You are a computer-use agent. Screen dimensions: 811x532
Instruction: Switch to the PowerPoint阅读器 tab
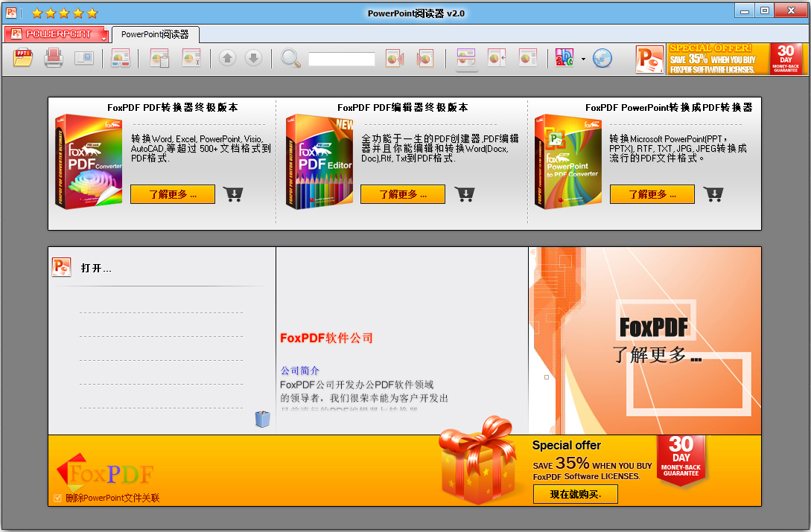[155, 34]
